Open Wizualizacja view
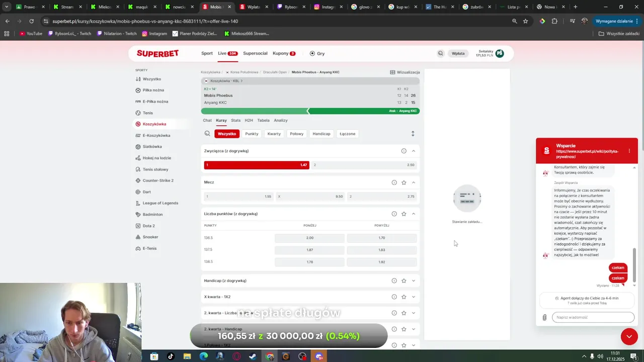 pyautogui.click(x=405, y=72)
